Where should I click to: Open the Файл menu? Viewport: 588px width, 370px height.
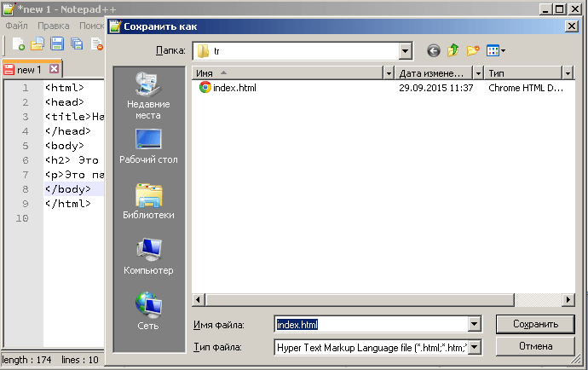click(17, 26)
